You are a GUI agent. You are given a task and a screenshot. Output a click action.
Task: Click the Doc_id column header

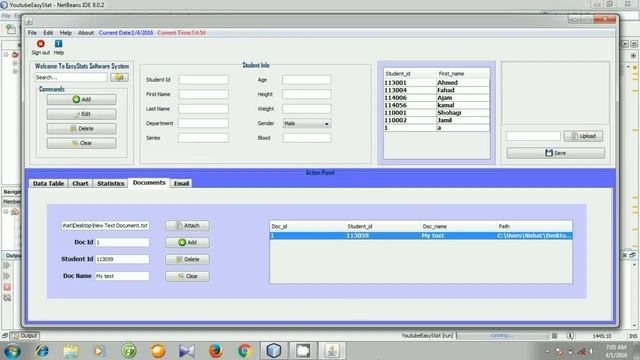[x=308, y=226]
